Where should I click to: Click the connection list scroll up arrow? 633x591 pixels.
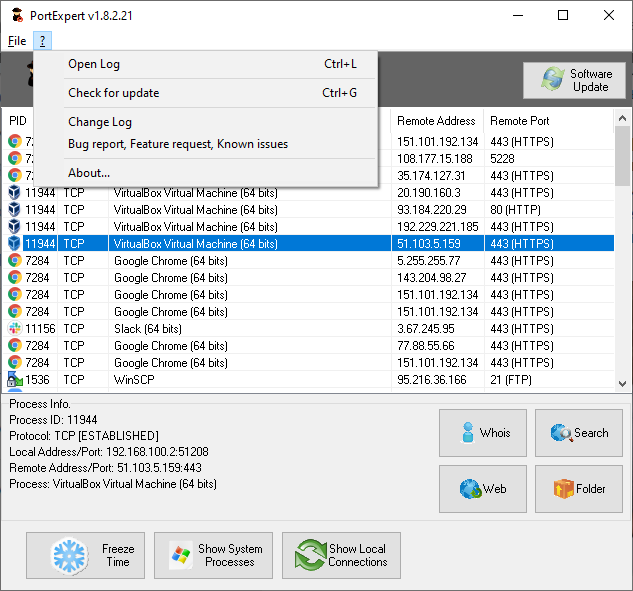622,118
